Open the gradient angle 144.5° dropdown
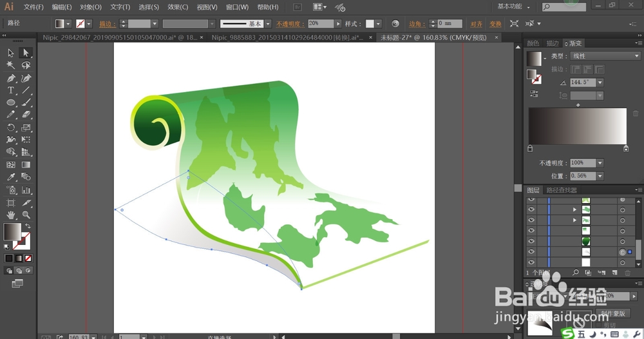 [x=600, y=82]
